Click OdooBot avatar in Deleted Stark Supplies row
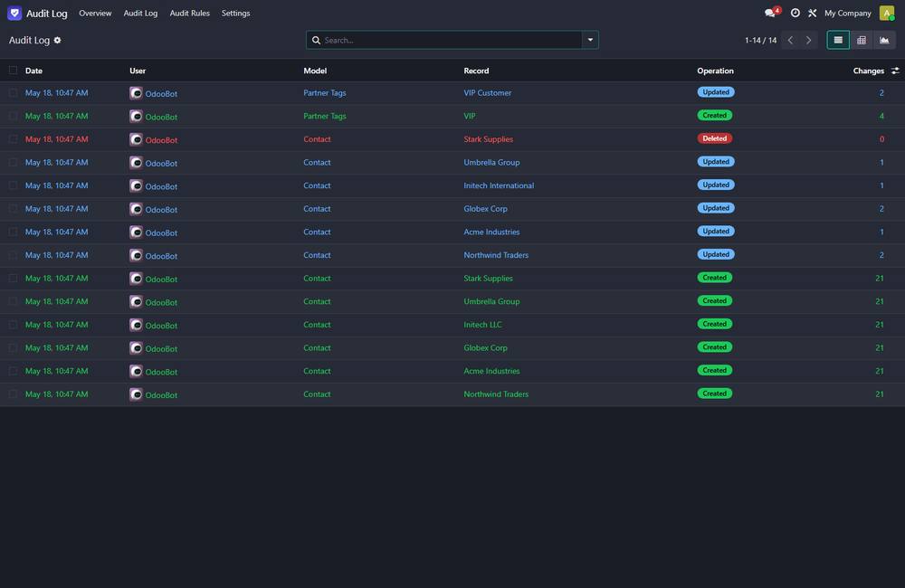Viewport: 905px width, 588px height. [136, 139]
